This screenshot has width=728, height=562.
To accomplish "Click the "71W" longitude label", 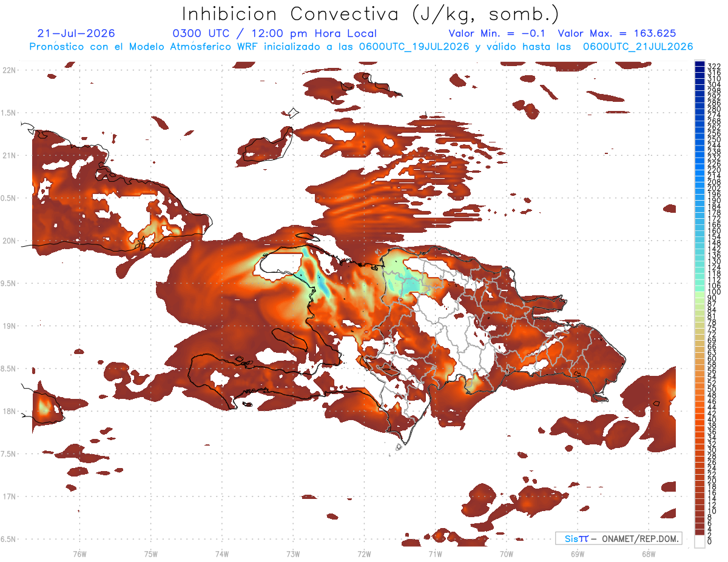I will point(435,554).
